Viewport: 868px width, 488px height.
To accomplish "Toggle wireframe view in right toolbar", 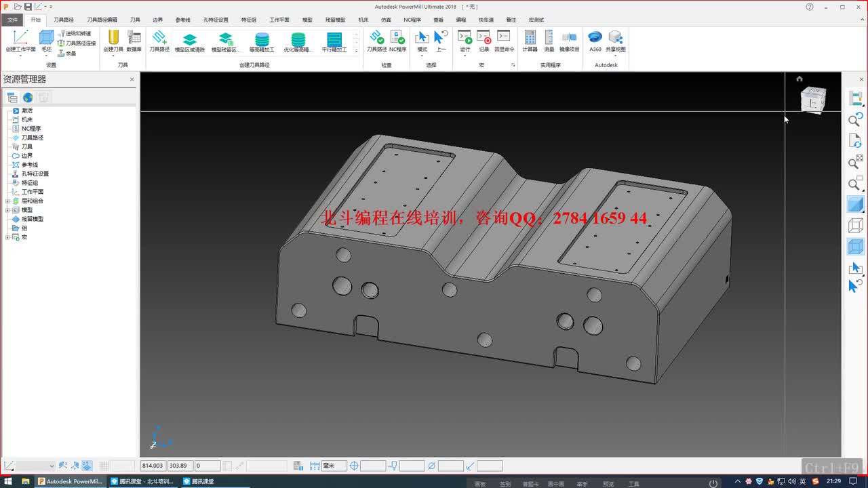I will tap(856, 226).
